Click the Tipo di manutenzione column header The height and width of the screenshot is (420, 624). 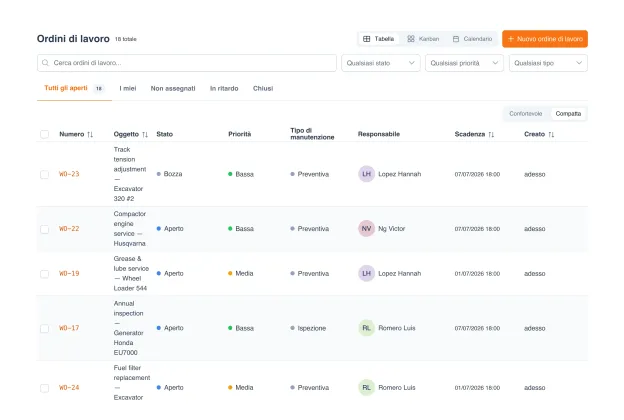[x=312, y=134]
